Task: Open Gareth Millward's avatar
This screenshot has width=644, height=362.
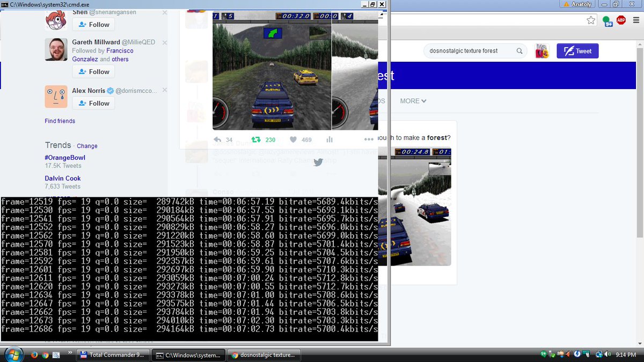Action: (56, 49)
